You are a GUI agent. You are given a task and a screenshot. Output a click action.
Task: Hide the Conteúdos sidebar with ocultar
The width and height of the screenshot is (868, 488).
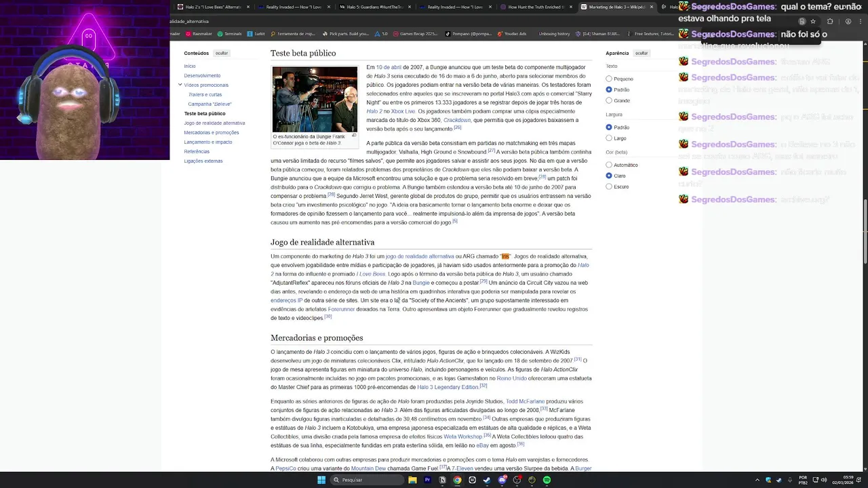tap(222, 53)
